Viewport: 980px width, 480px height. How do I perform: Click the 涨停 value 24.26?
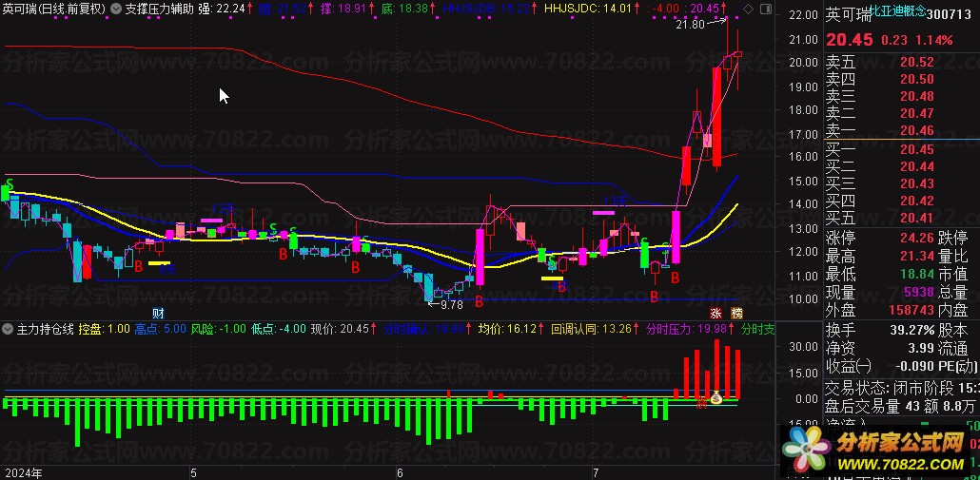click(917, 239)
